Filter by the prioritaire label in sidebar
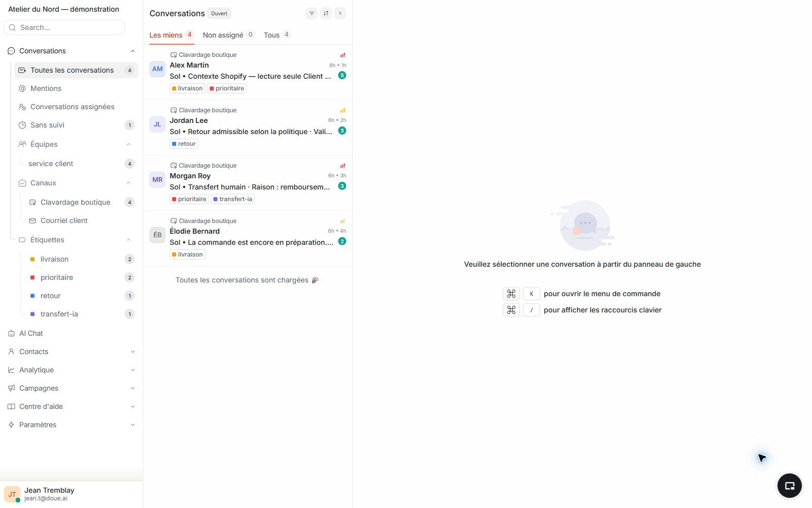The image size is (812, 508). (81, 277)
